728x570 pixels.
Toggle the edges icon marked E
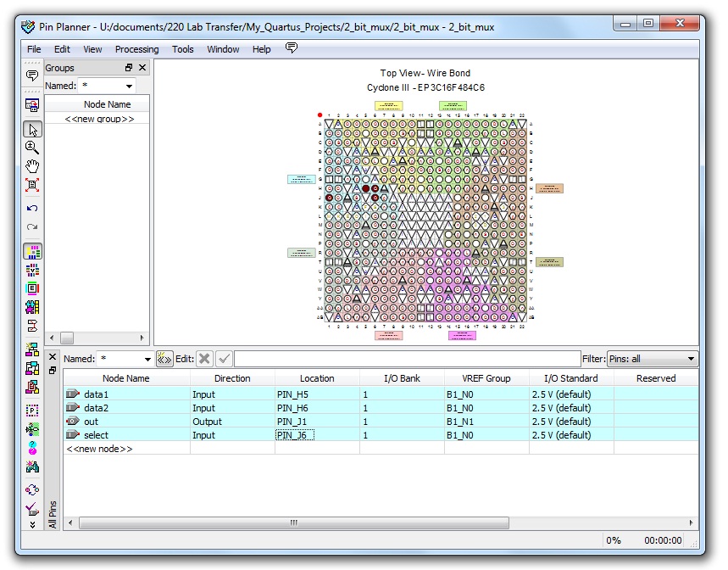pos(32,288)
